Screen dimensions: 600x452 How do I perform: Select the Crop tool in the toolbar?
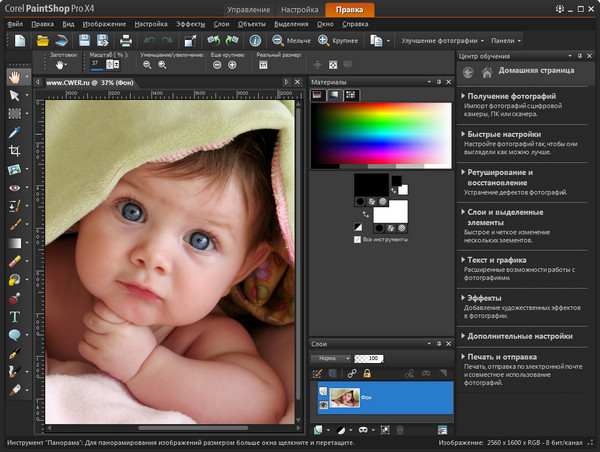point(14,150)
